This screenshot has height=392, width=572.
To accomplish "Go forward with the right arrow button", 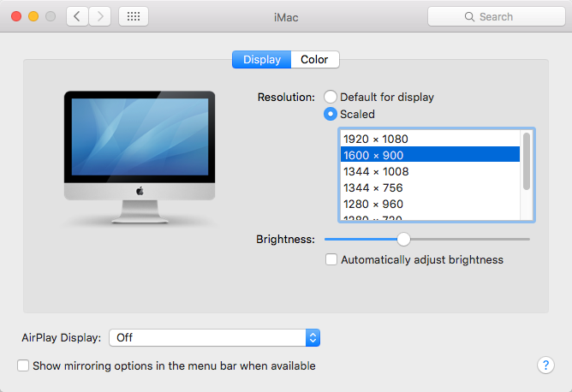I will click(100, 16).
